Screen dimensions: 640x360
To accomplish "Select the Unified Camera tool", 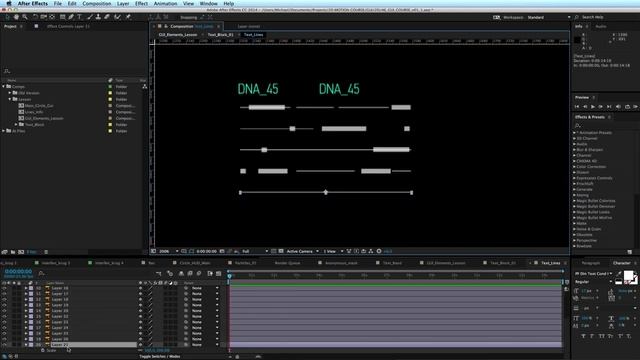I will [x=44, y=17].
